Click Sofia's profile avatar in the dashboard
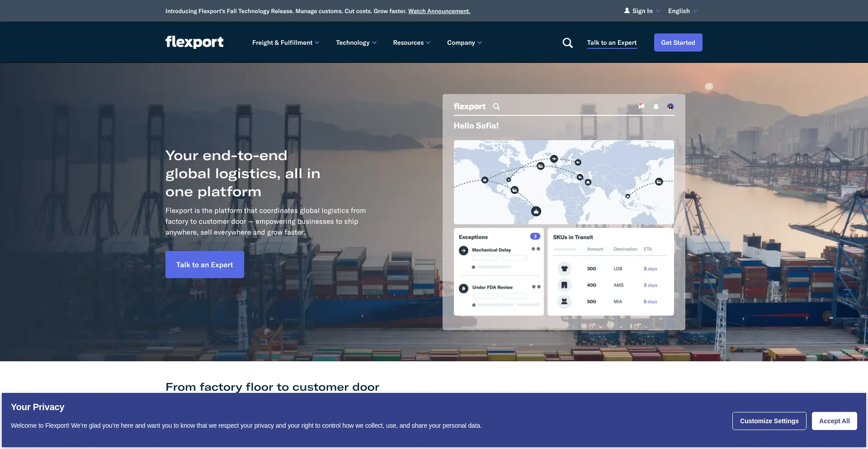 [x=670, y=106]
